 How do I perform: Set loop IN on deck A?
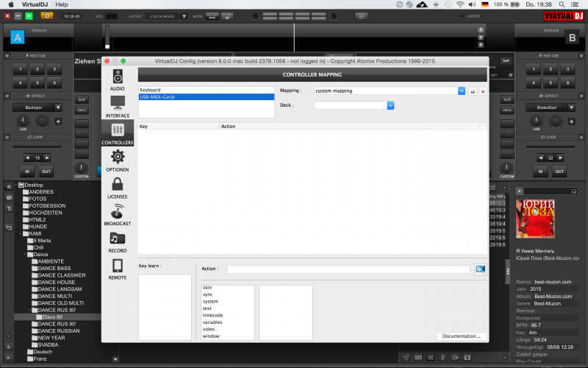coord(27,171)
